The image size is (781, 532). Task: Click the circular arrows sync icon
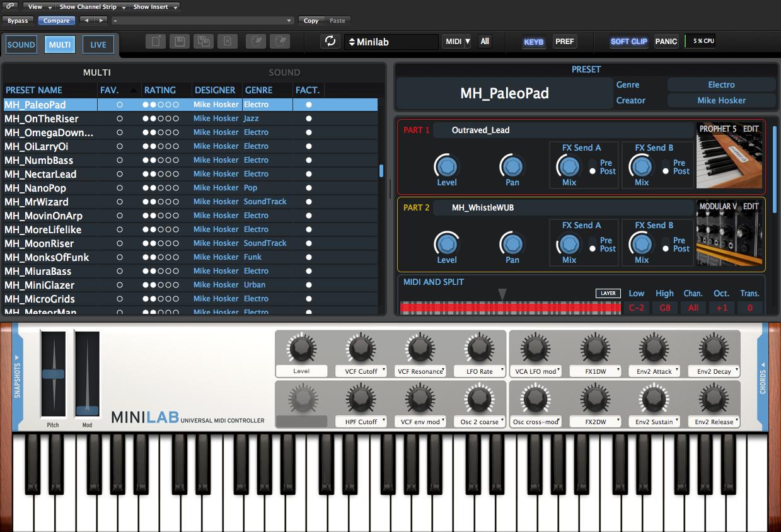pos(330,42)
